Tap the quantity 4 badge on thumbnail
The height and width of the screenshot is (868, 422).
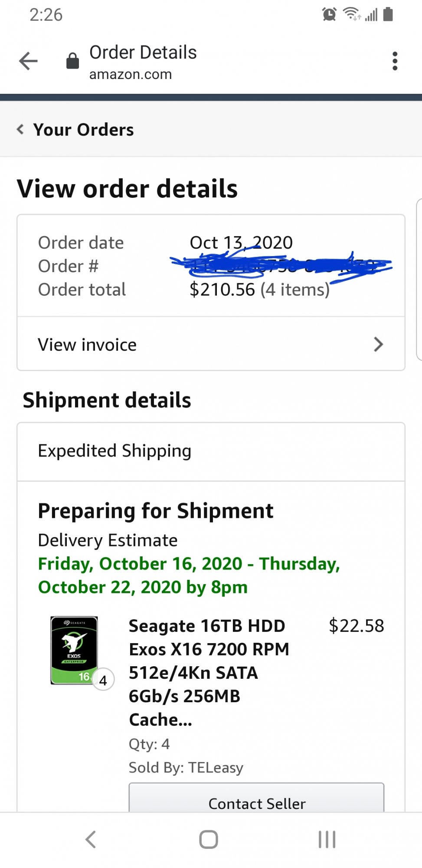tap(103, 680)
